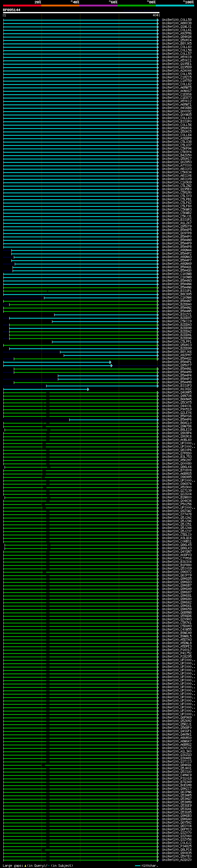Select the UniRef100_C1K9W8 label
This screenshot has height=868, width=197.
tap(177, 274)
